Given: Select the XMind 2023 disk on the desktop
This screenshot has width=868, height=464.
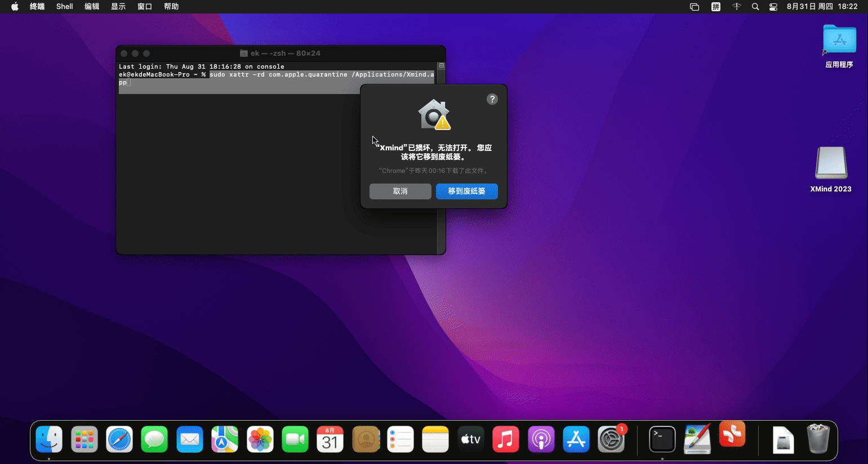Looking at the screenshot, I should [831, 169].
